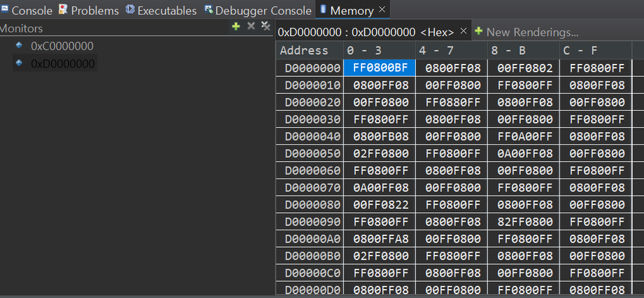Open the Console tab
The height and width of the screenshot is (298, 644).
pyautogui.click(x=26, y=10)
